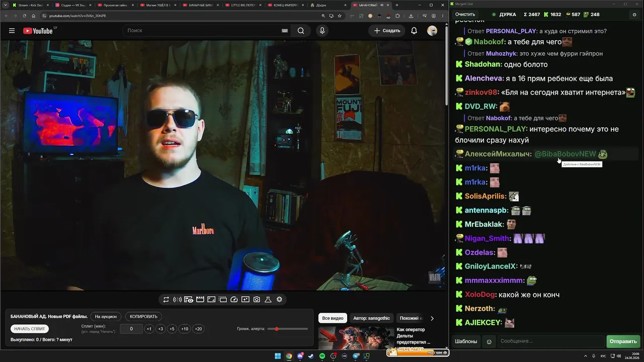Viewport: 644px width, 362px height.
Task: Show hidden system tray icons
Action: point(585,356)
